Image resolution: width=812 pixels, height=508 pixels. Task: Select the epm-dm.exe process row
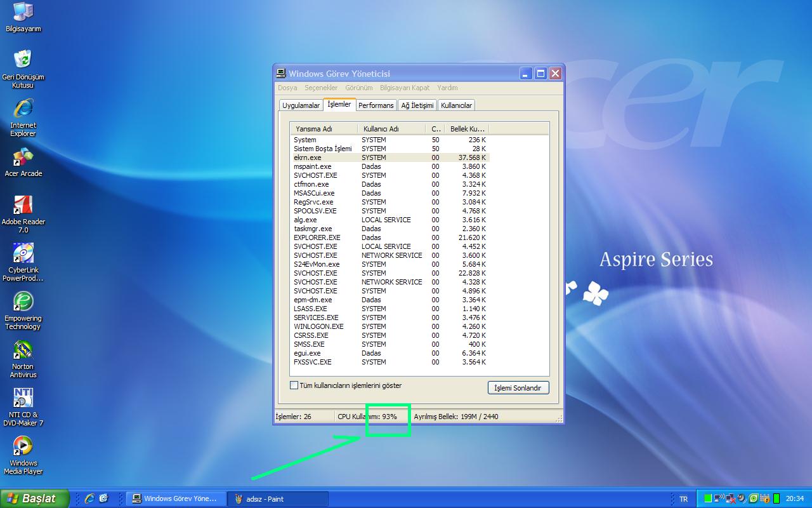tap(390, 300)
